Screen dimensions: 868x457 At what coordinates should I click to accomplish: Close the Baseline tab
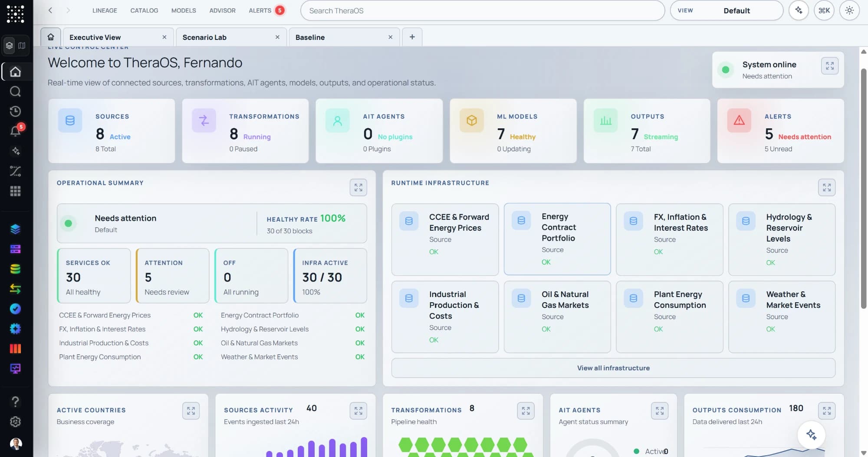pos(391,37)
